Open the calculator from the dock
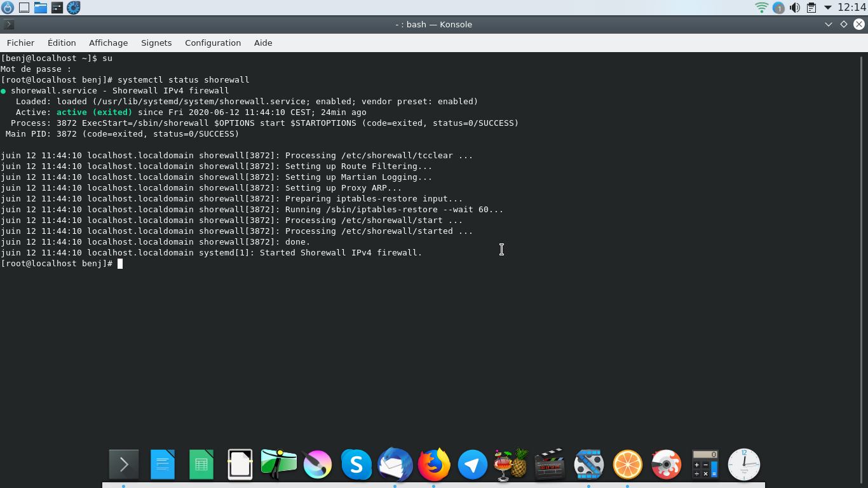 point(705,464)
